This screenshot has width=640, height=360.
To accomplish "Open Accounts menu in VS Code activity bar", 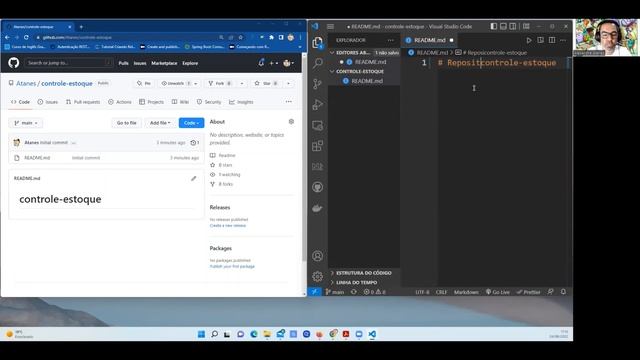I will [x=318, y=256].
